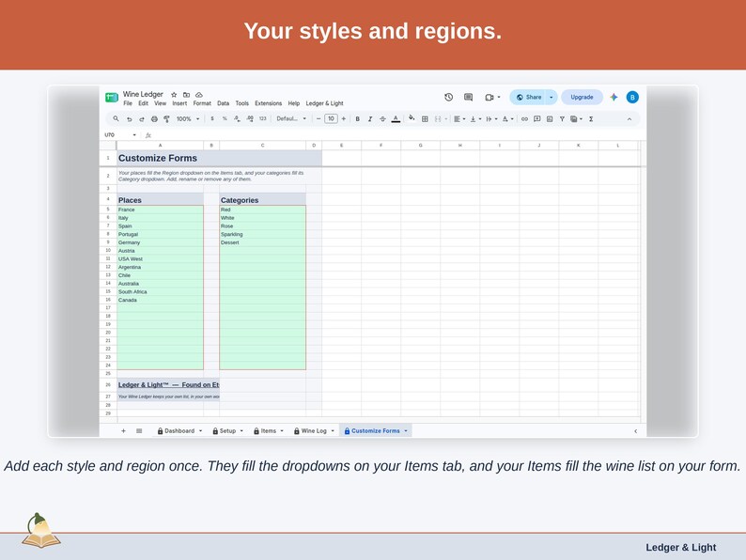Open the Share options arrow
The image size is (746, 560).
tap(552, 97)
